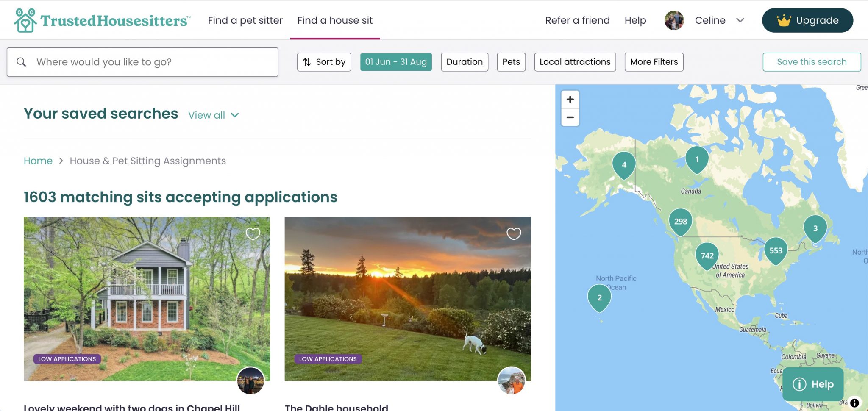Click map cluster marker 2 in Pacific
Viewport: 868px width, 411px height.
click(599, 298)
